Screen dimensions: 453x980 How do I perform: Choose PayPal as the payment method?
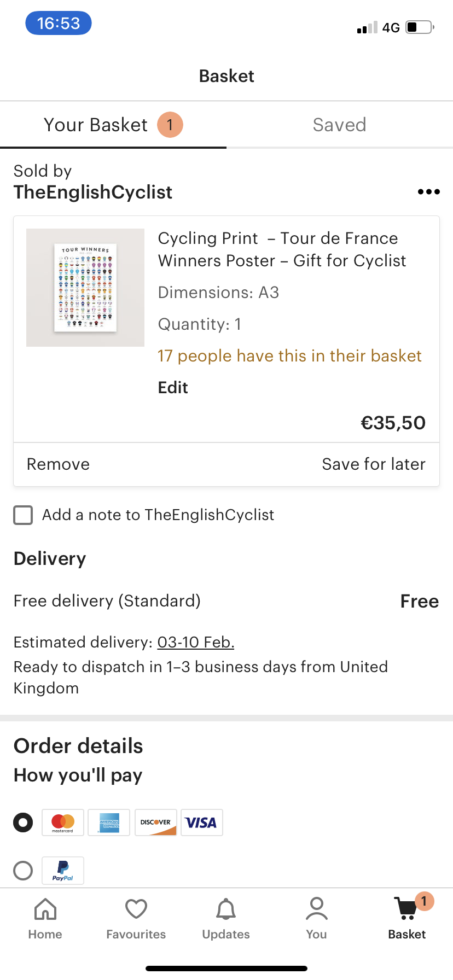pyautogui.click(x=22, y=870)
